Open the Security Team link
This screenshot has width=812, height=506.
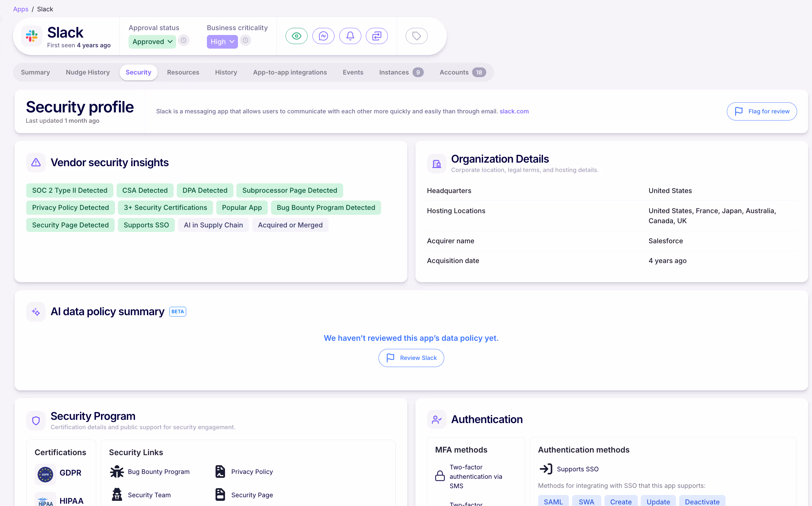(x=149, y=495)
